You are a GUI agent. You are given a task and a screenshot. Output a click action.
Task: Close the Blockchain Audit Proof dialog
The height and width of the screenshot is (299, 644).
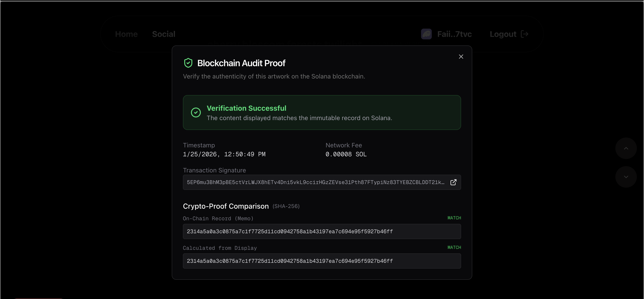461,57
